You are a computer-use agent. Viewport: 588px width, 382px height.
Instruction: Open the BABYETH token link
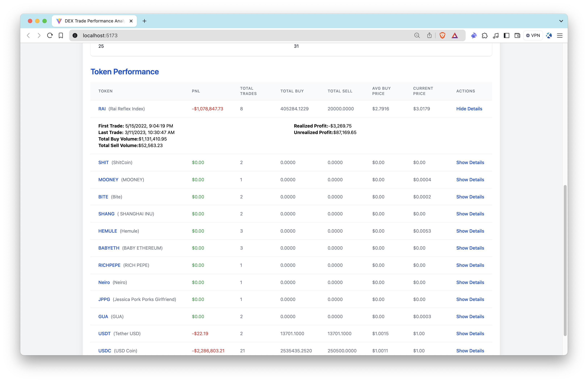pyautogui.click(x=109, y=248)
